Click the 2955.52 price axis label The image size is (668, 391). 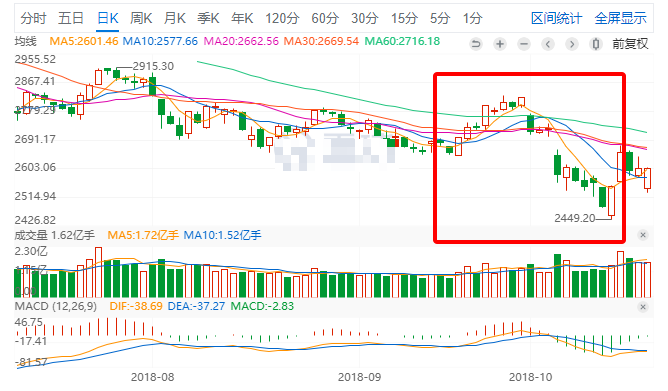point(35,59)
